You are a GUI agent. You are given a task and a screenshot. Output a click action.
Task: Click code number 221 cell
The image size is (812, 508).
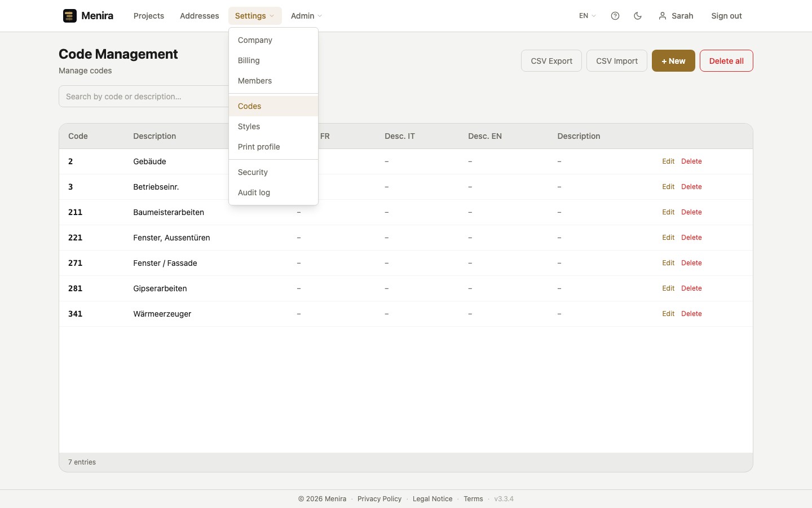[x=75, y=238]
